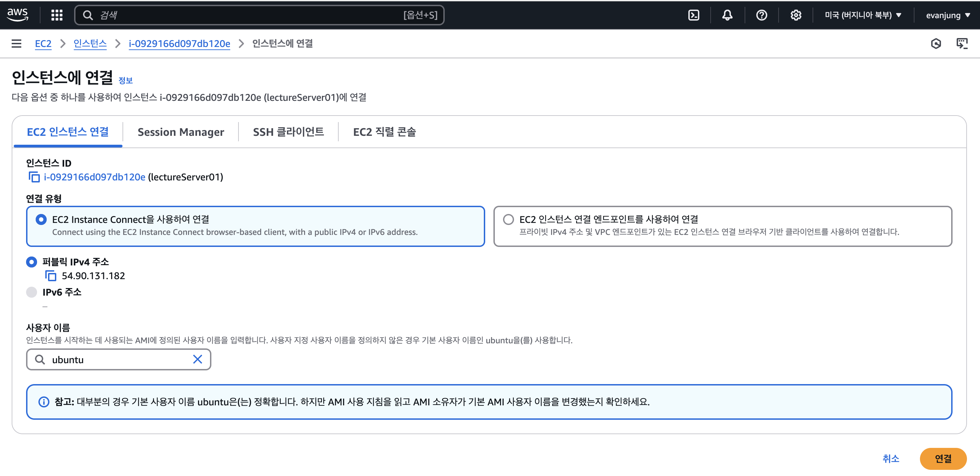Open the settings gear icon
This screenshot has height=476, width=980.
(x=795, y=15)
